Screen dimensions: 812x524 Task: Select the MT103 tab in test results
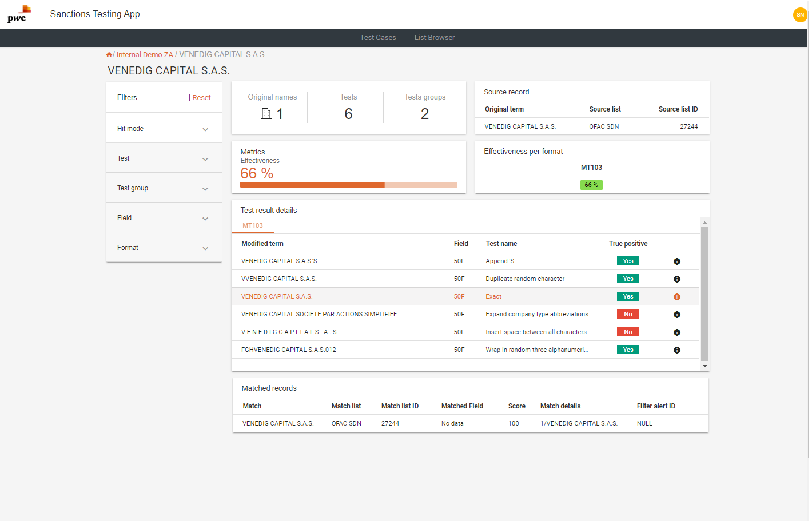coord(252,225)
